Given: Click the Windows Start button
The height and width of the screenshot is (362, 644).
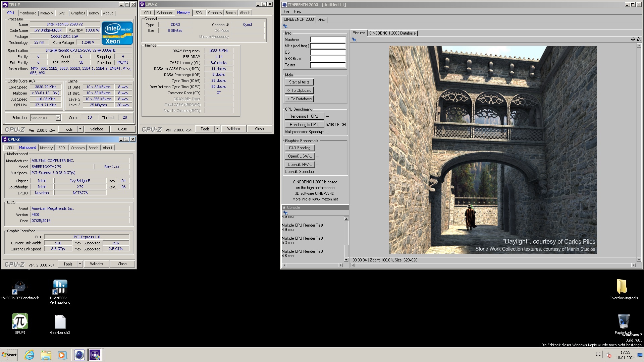Looking at the screenshot, I should [x=9, y=355].
